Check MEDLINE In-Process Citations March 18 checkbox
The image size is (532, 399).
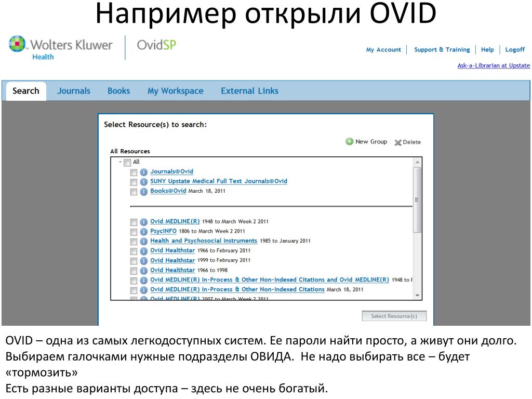click(134, 290)
